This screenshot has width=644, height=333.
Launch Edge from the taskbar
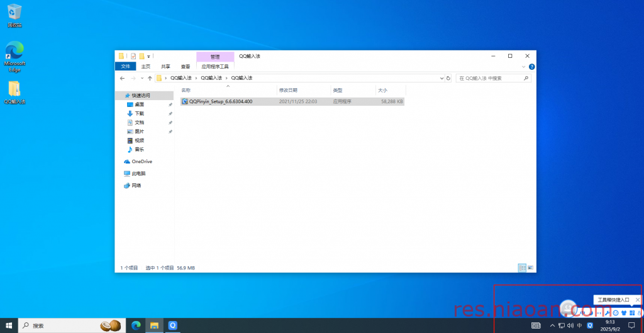tap(136, 325)
